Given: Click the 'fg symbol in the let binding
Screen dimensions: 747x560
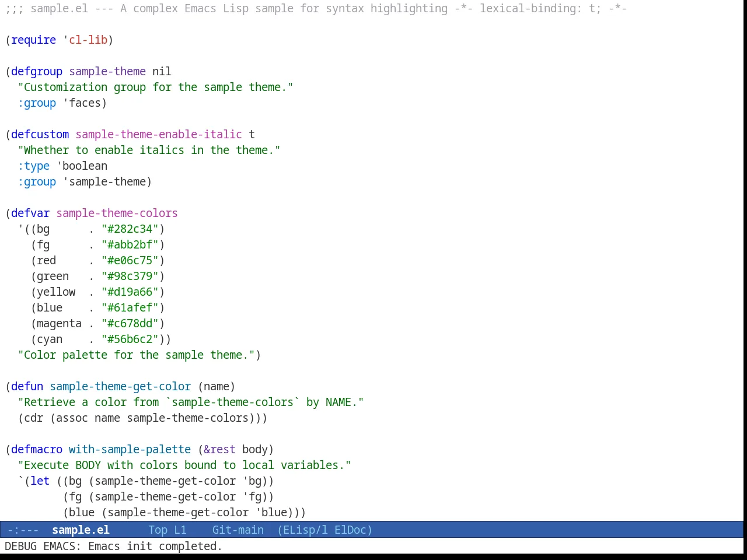Looking at the screenshot, I should [x=252, y=496].
